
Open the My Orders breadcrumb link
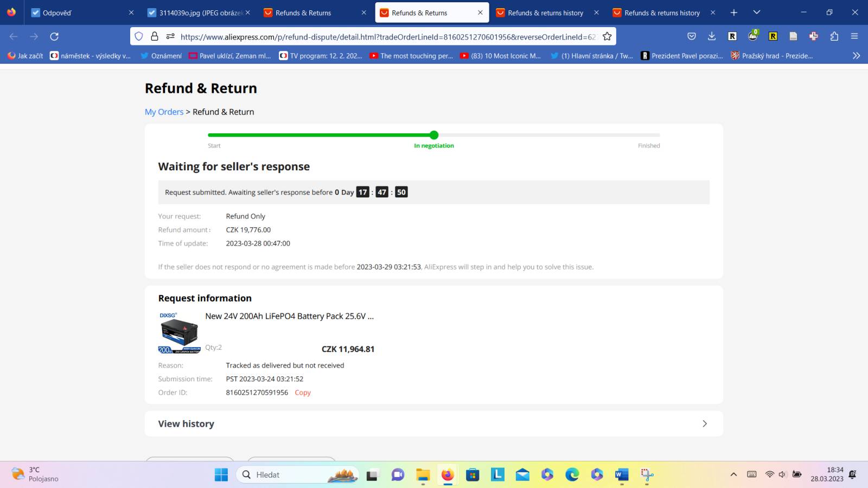[x=164, y=112]
